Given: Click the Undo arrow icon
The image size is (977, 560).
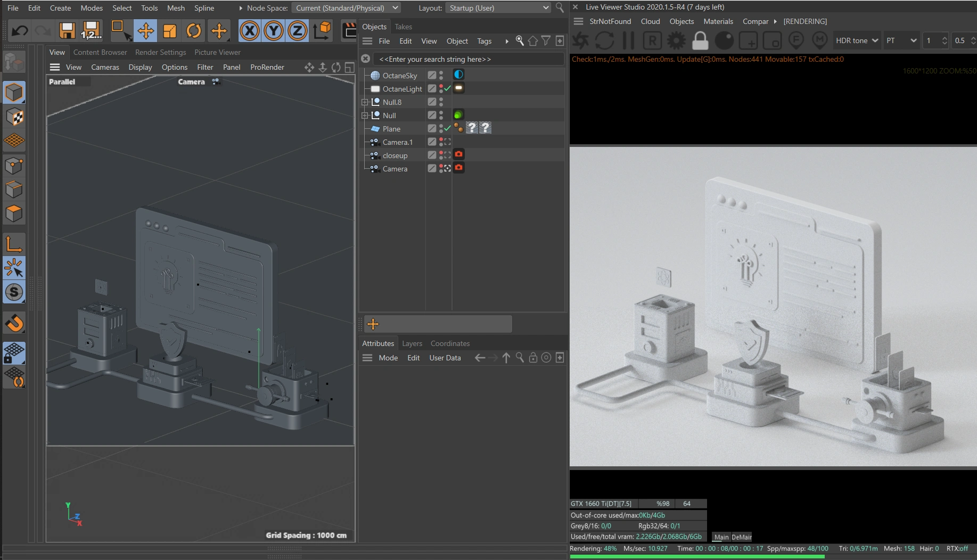Looking at the screenshot, I should pyautogui.click(x=20, y=31).
